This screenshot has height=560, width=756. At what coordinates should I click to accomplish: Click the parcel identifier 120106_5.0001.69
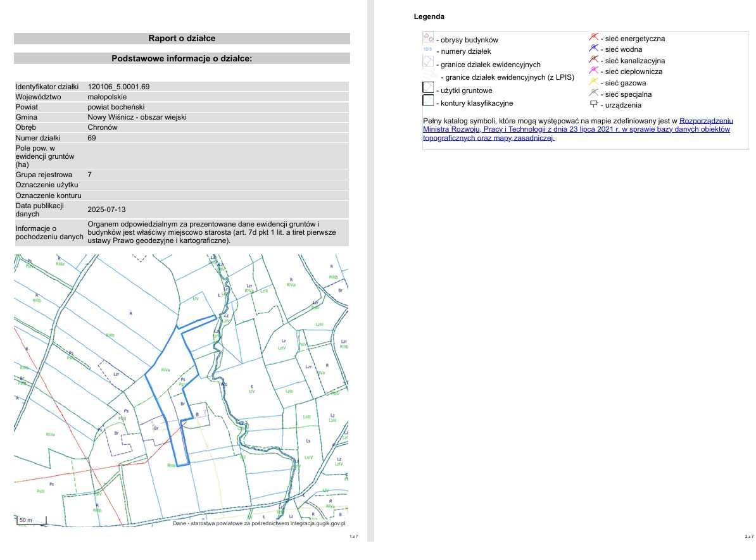pyautogui.click(x=118, y=87)
